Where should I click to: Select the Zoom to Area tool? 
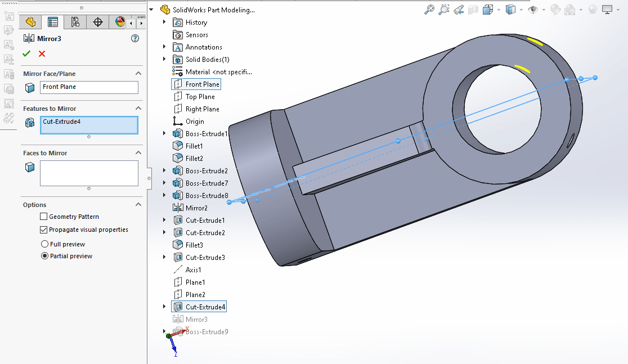coord(444,10)
